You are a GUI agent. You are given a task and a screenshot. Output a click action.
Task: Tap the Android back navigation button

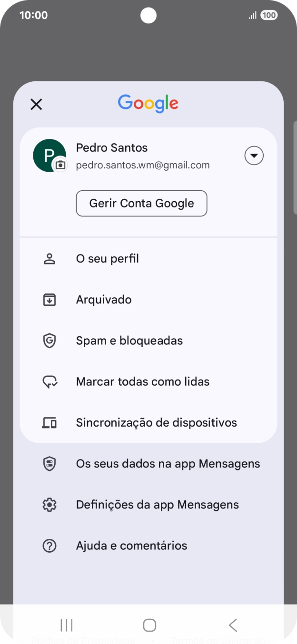coord(233,625)
